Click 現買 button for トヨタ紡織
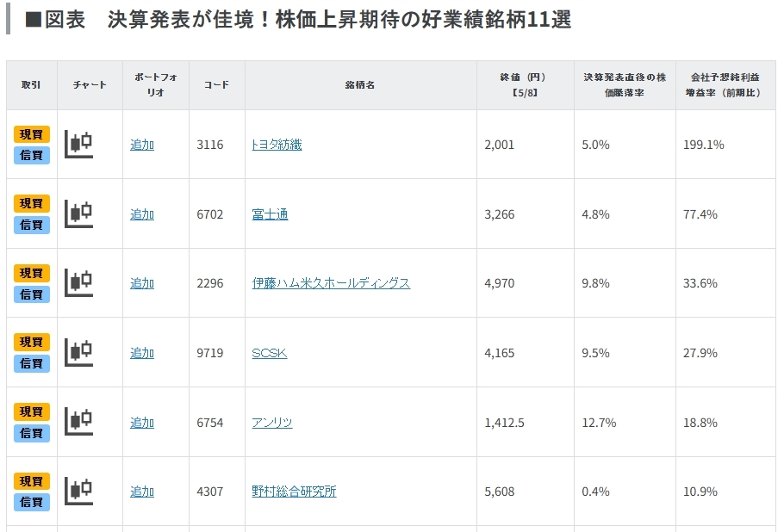The image size is (784, 532). (32, 134)
